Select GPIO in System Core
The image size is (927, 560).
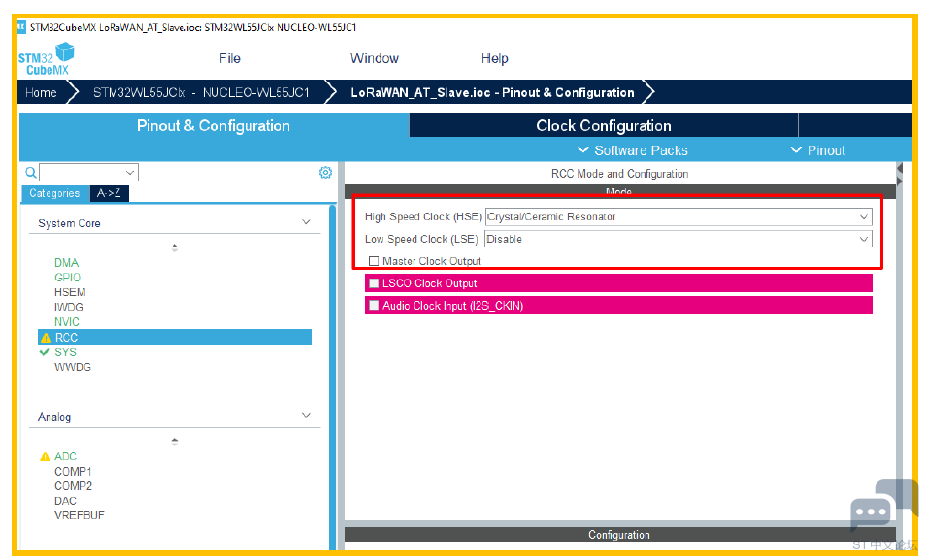(x=67, y=278)
